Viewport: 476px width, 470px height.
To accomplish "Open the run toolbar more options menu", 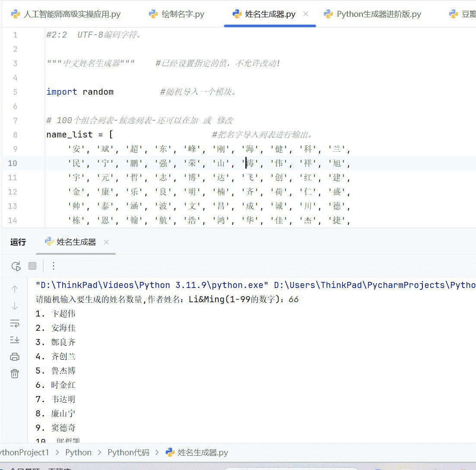I will coord(54,266).
